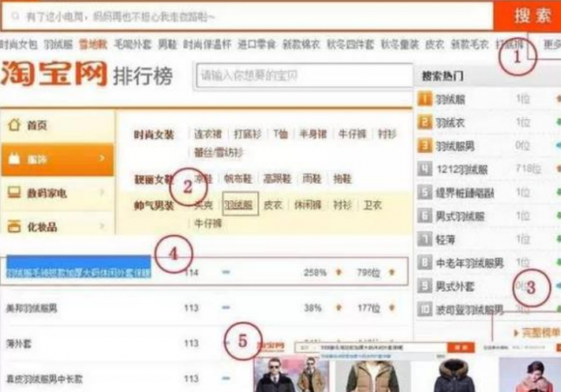Viewport: 561px width, 392px height.
Task: Select 雨鞋 under 靓丽女鞋
Action: 312,178
